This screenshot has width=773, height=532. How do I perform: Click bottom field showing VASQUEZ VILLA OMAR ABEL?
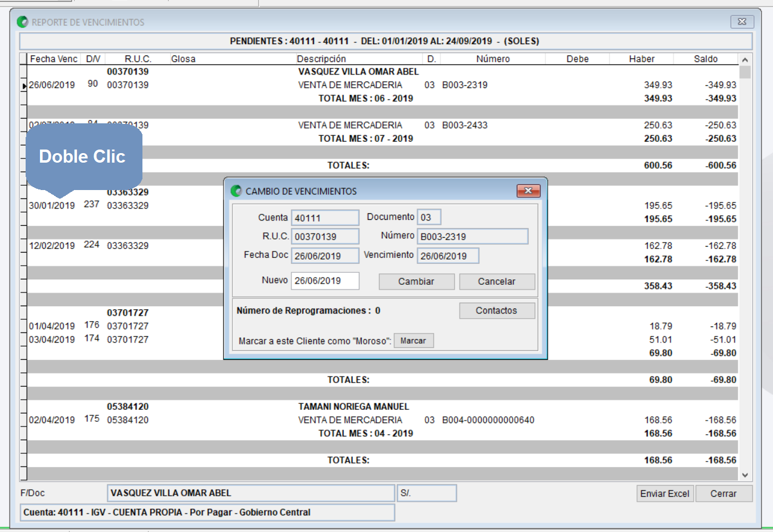[250, 493]
